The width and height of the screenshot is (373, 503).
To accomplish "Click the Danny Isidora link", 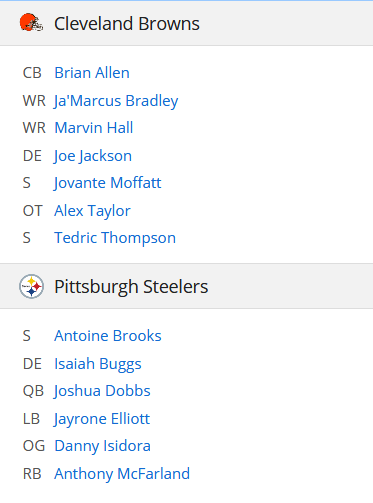I will [x=102, y=446].
